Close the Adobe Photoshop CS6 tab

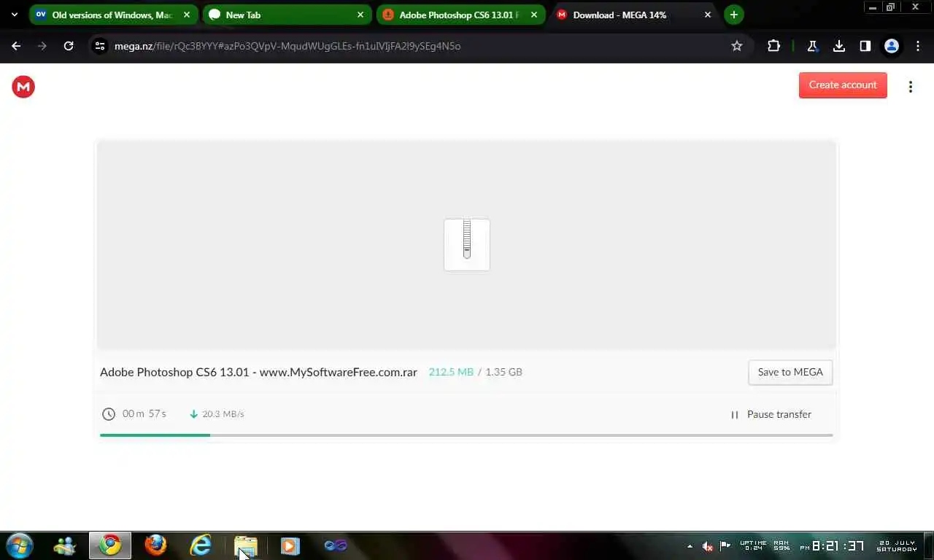tap(533, 15)
